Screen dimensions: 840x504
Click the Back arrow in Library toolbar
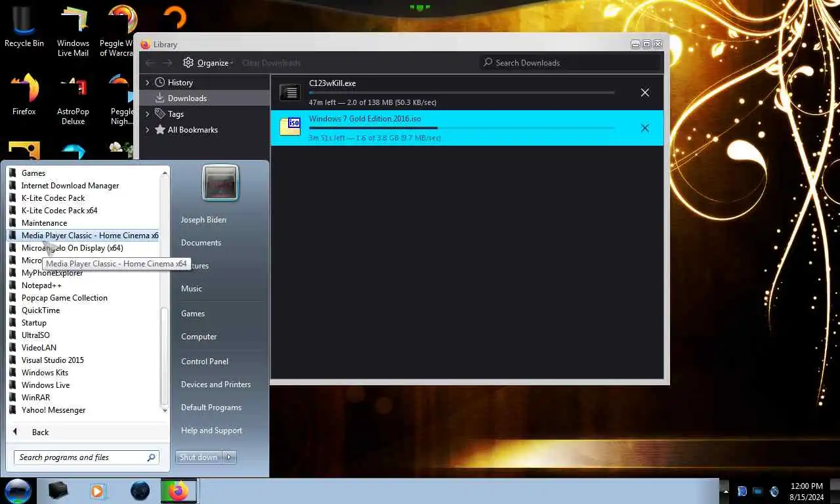pyautogui.click(x=150, y=62)
